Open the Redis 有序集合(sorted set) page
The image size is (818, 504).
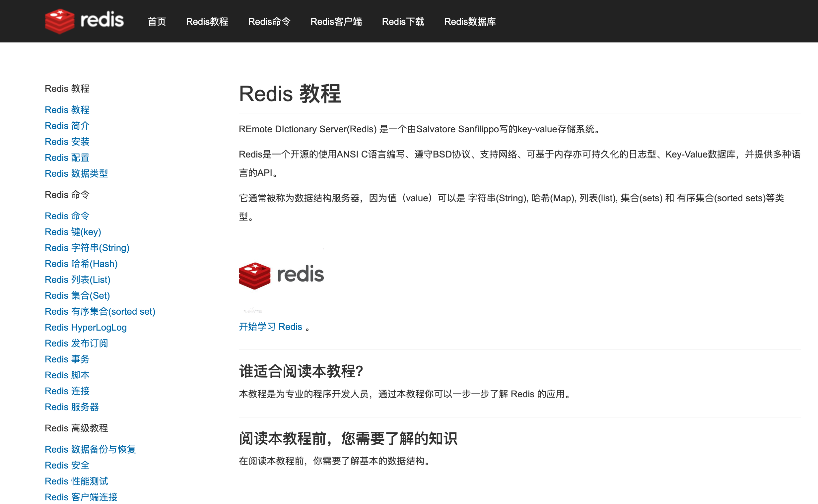100,311
